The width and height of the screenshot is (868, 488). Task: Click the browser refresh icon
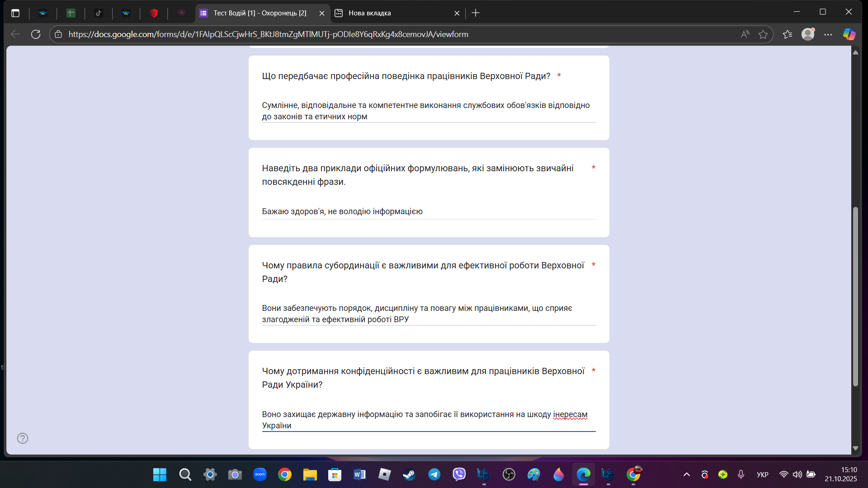[x=36, y=34]
